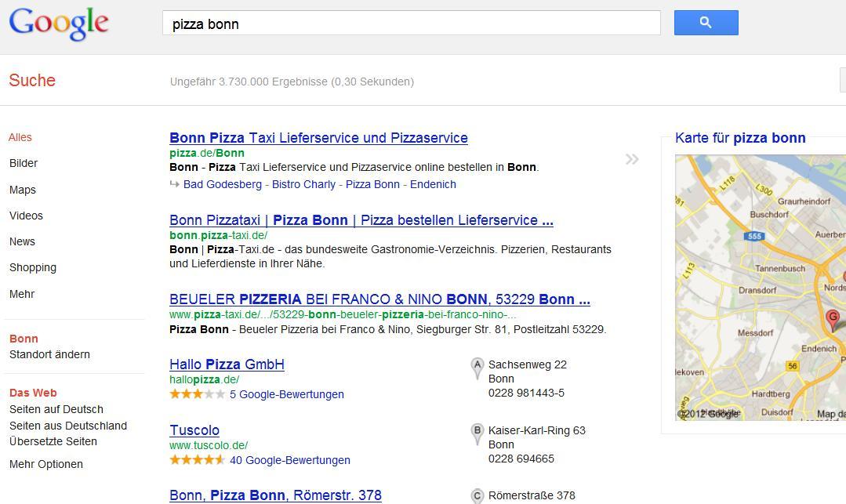846x504 pixels.
Task: Click the red Bonn location label
Action: pyautogui.click(x=24, y=339)
